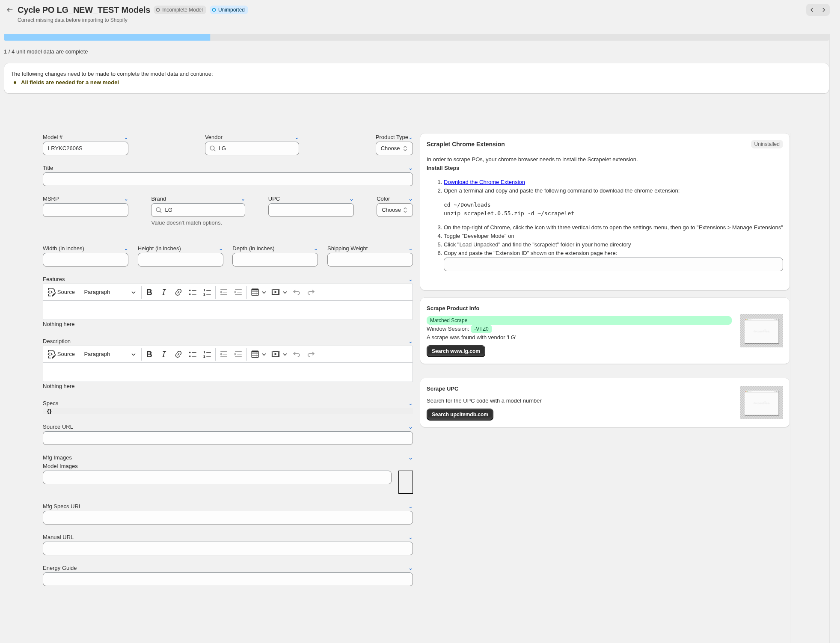Click Italic in the Description editor toolbar
The height and width of the screenshot is (643, 840).
point(163,354)
